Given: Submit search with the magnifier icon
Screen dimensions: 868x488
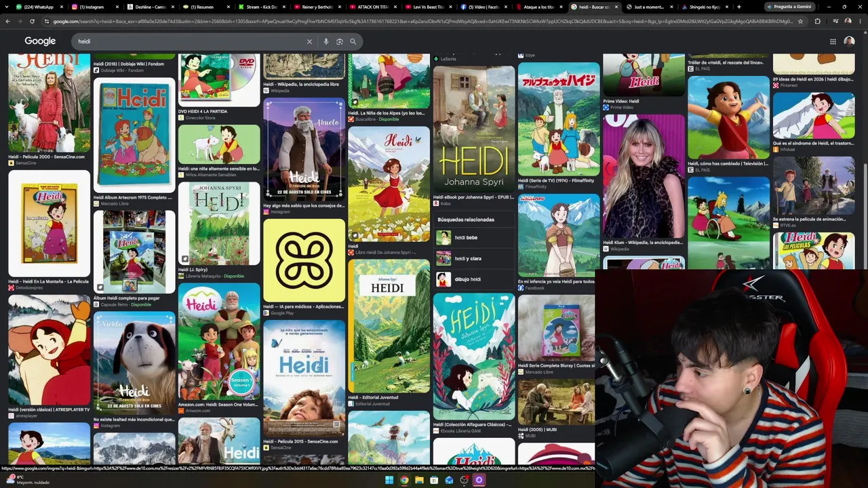Looking at the screenshot, I should (353, 41).
